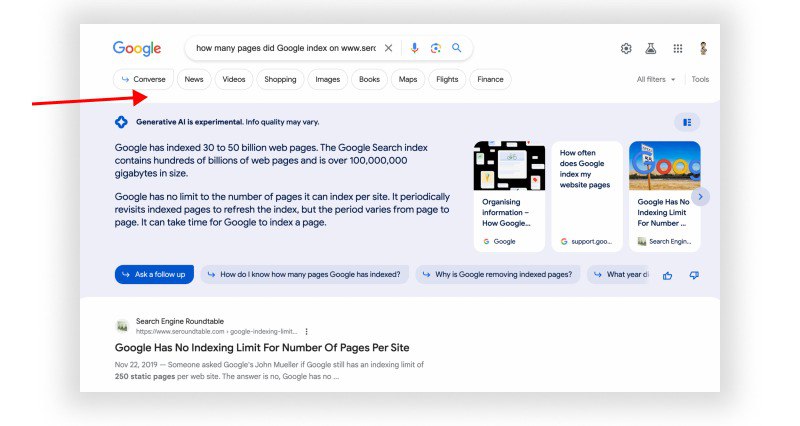
Task: Switch to Images results
Action: click(328, 79)
